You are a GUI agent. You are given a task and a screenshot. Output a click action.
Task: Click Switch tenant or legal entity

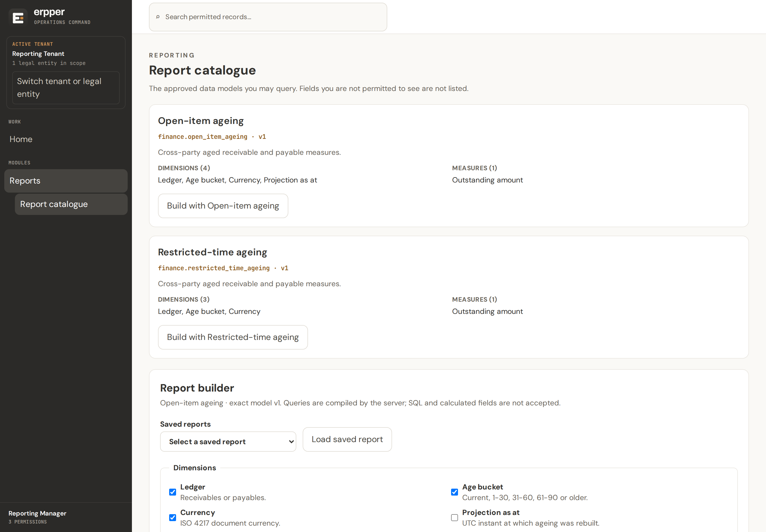(66, 88)
